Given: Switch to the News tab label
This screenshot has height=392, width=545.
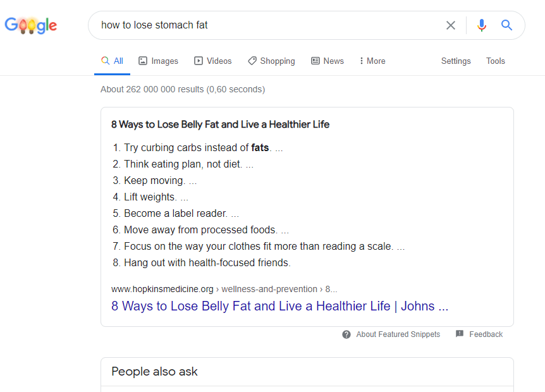Looking at the screenshot, I should tap(333, 61).
